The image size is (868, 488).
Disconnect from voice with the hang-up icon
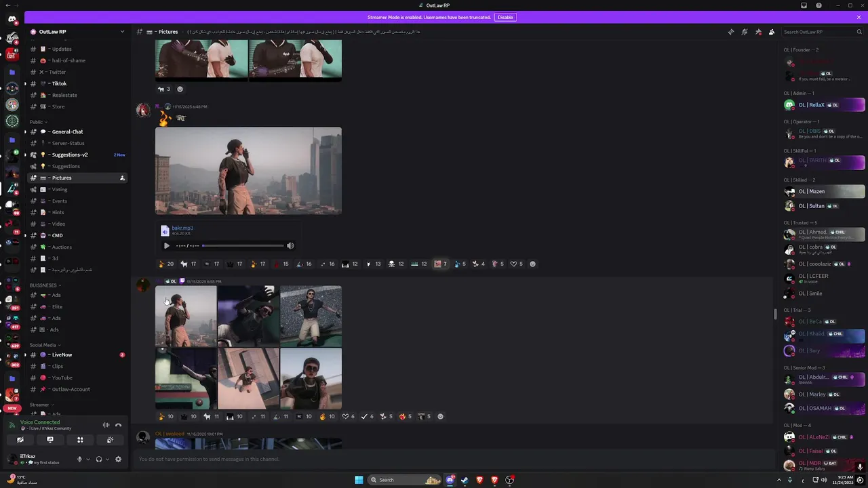coord(118,425)
